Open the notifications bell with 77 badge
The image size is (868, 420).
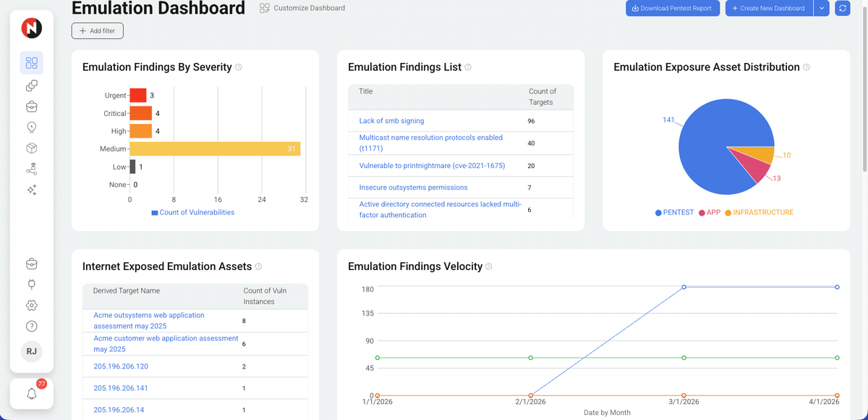click(32, 394)
